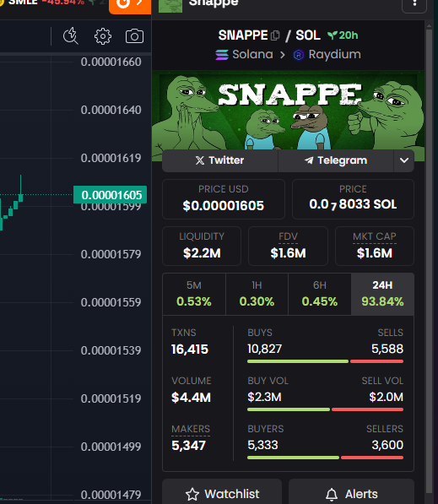Copy the SNAPPE token address icon
The height and width of the screenshot is (504, 438).
click(275, 35)
